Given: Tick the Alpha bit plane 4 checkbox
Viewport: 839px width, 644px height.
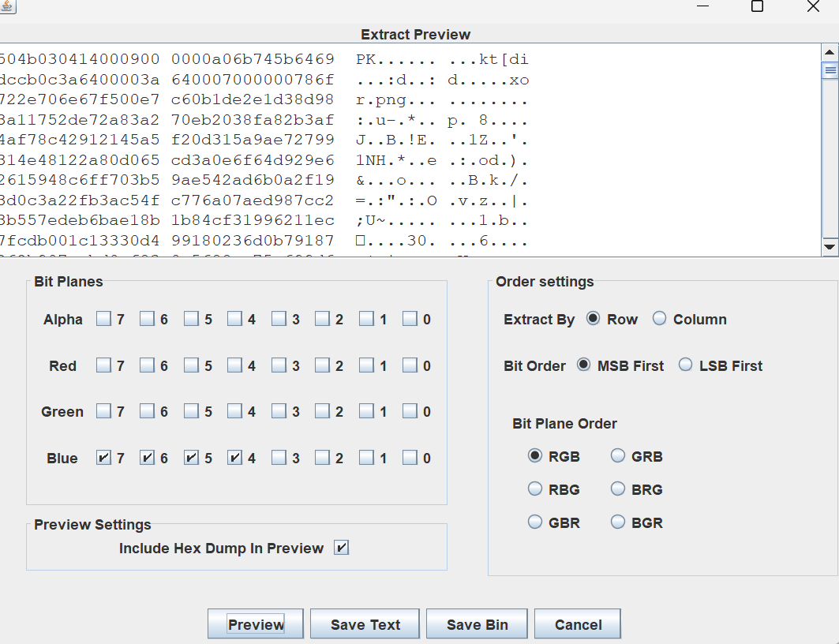Looking at the screenshot, I should (234, 319).
